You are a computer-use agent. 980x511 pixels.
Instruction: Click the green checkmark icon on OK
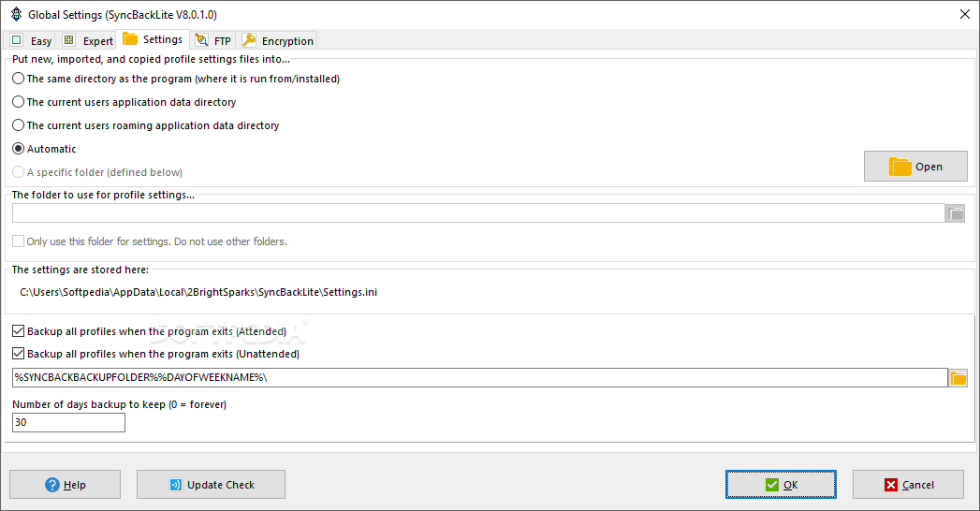772,485
